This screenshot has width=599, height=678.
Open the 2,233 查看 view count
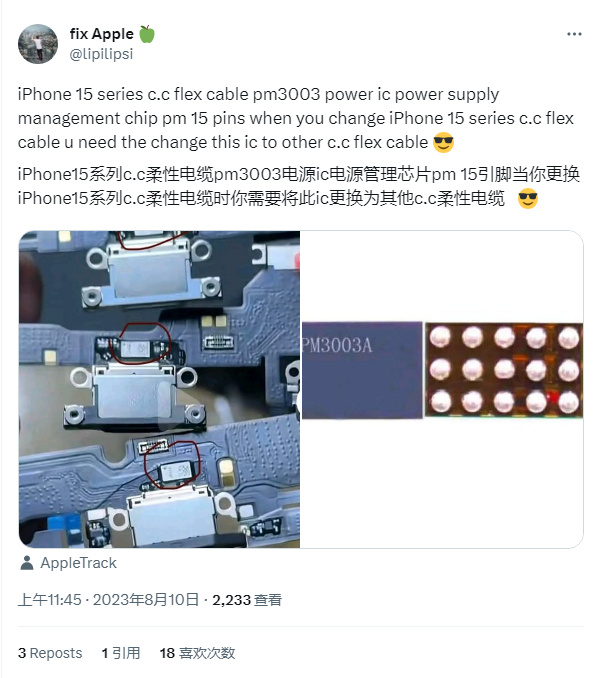pyautogui.click(x=247, y=600)
